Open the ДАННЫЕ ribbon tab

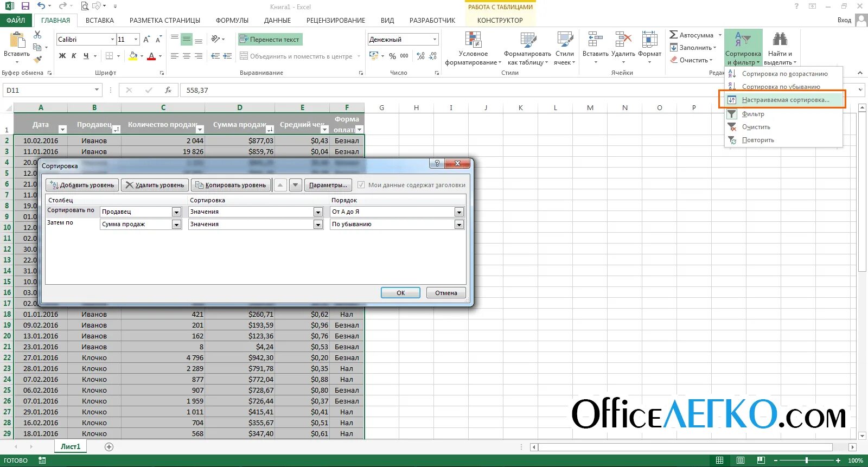coord(277,20)
